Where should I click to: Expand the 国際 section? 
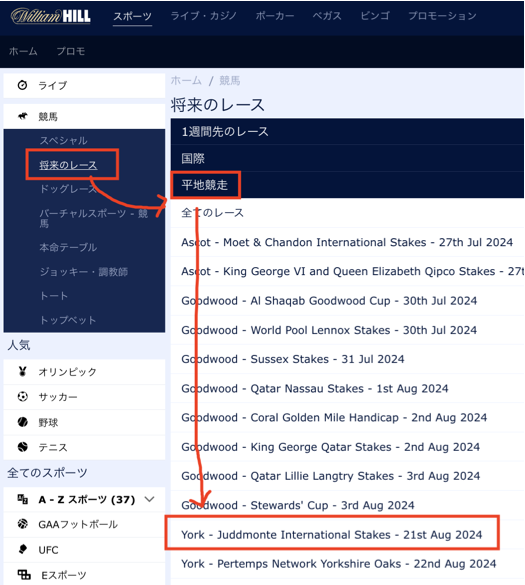point(347,158)
